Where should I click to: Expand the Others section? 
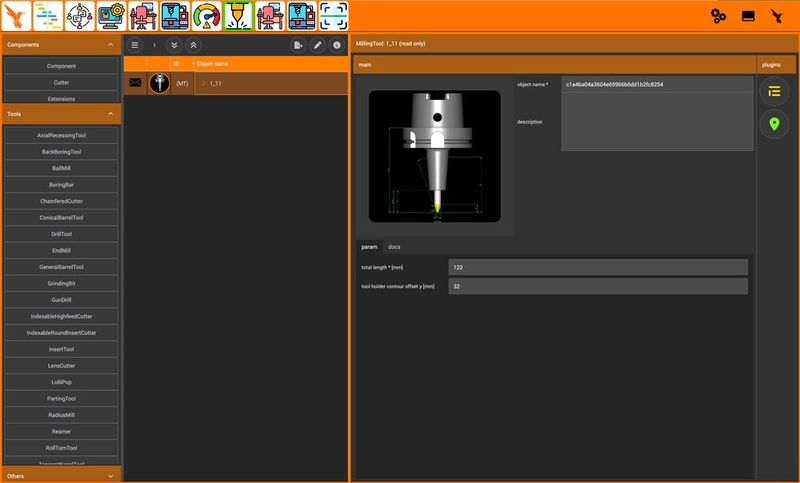point(111,476)
